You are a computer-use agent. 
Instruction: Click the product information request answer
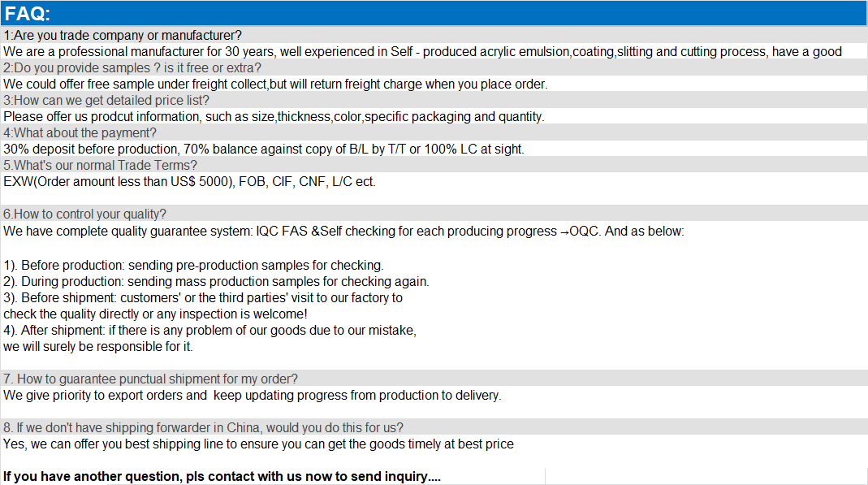(x=274, y=117)
